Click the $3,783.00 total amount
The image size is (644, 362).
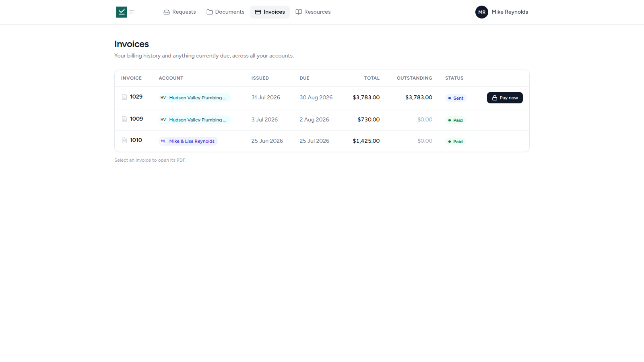(x=366, y=98)
